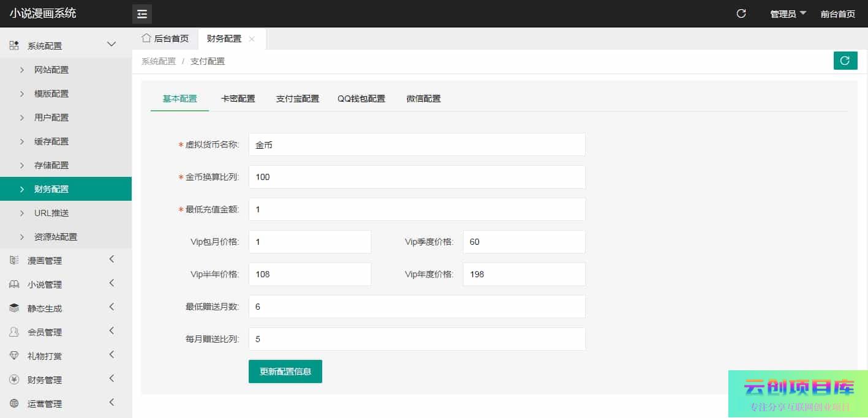Image resolution: width=868 pixels, height=418 pixels.
Task: Click the sidebar collapse hamburger icon
Action: tap(142, 14)
